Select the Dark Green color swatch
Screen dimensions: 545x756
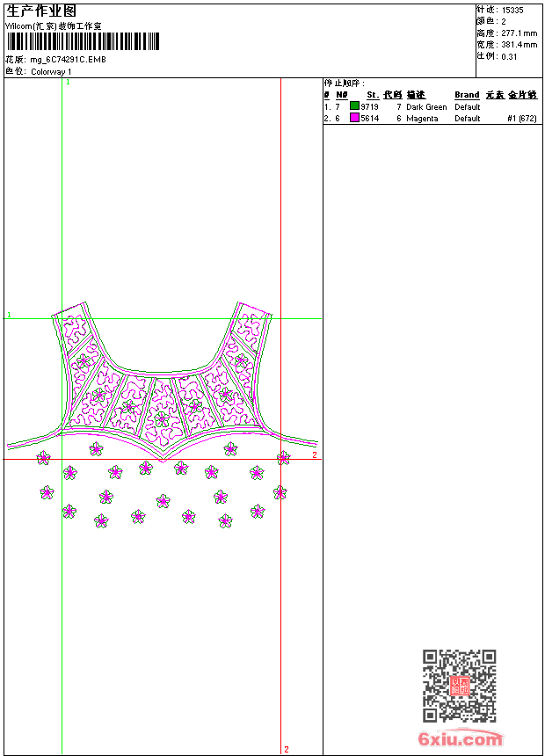355,106
